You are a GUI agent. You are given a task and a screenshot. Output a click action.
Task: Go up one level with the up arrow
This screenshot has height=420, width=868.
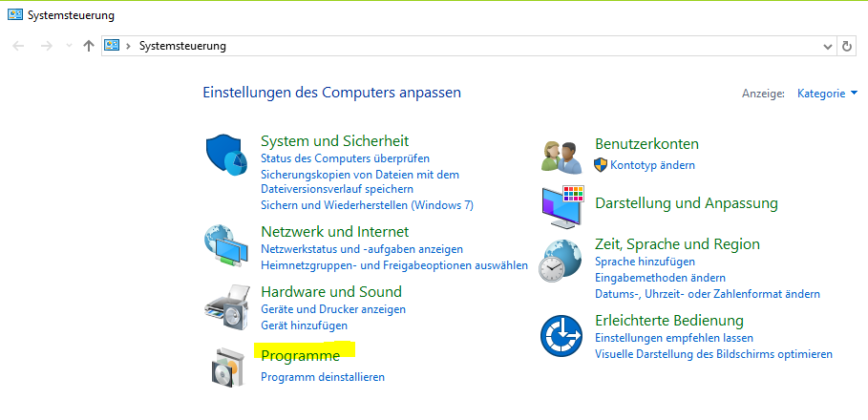coord(89,46)
